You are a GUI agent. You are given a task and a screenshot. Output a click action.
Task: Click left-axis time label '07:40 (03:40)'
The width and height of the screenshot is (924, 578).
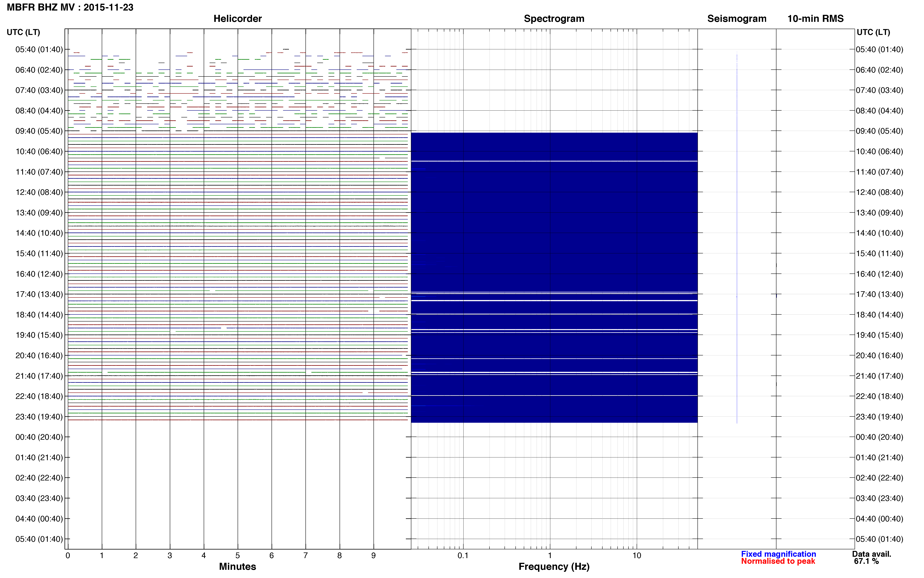tap(39, 90)
